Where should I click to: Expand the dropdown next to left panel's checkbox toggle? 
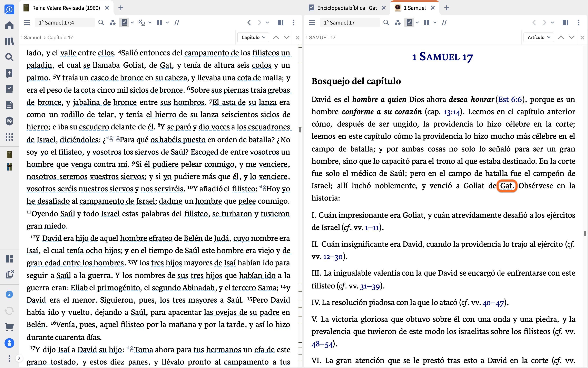133,23
